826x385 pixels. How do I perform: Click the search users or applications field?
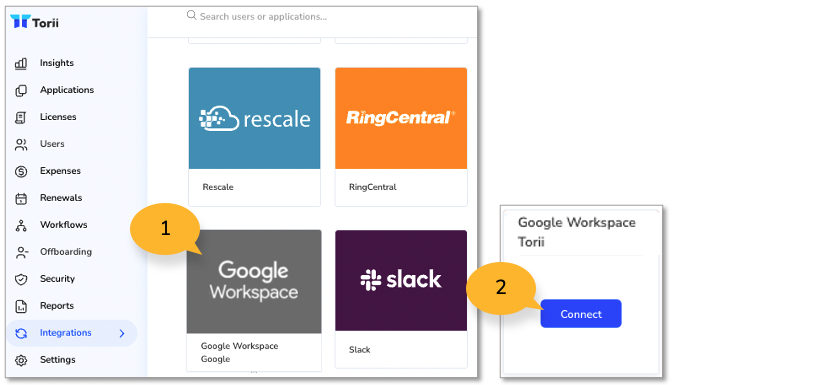263,16
